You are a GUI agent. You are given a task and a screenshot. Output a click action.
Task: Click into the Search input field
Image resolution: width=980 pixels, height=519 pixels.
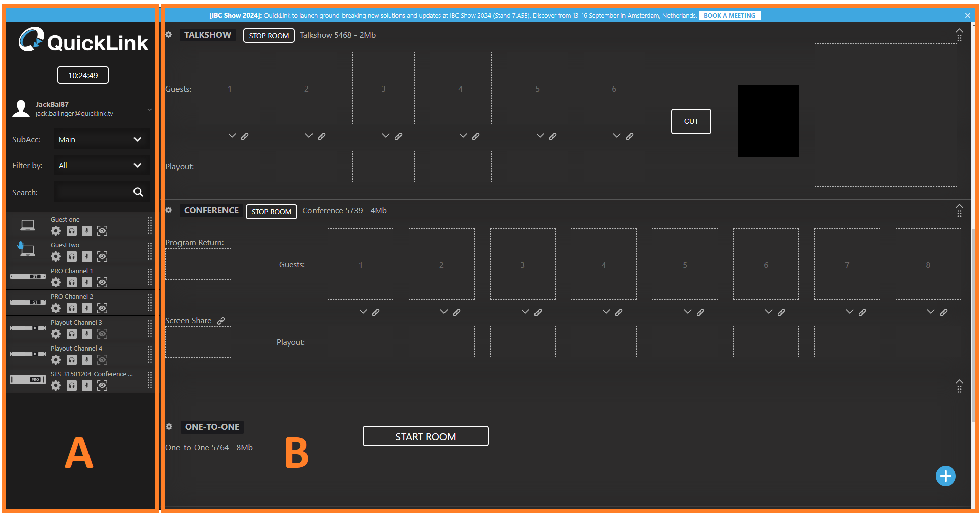click(x=93, y=193)
